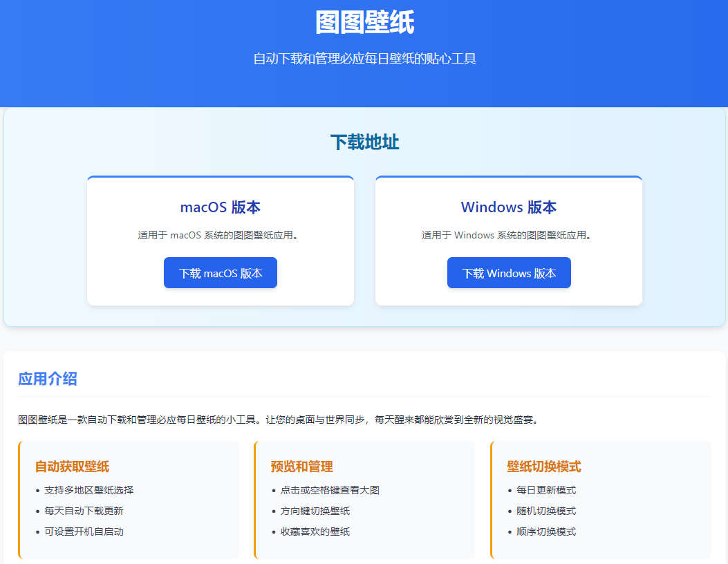Click the intro paragraph starting 图图壁纸是一款
This screenshot has width=728, height=564.
(279, 420)
